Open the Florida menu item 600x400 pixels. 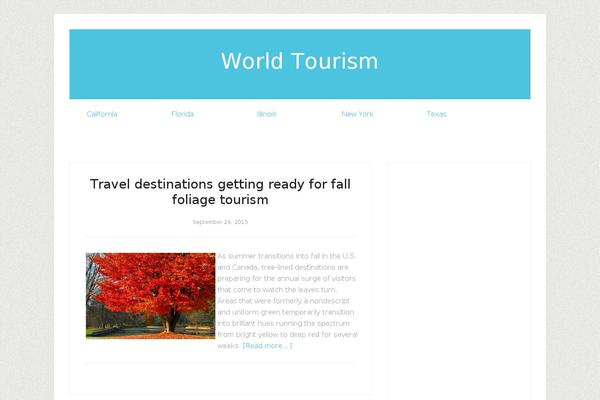pos(183,114)
